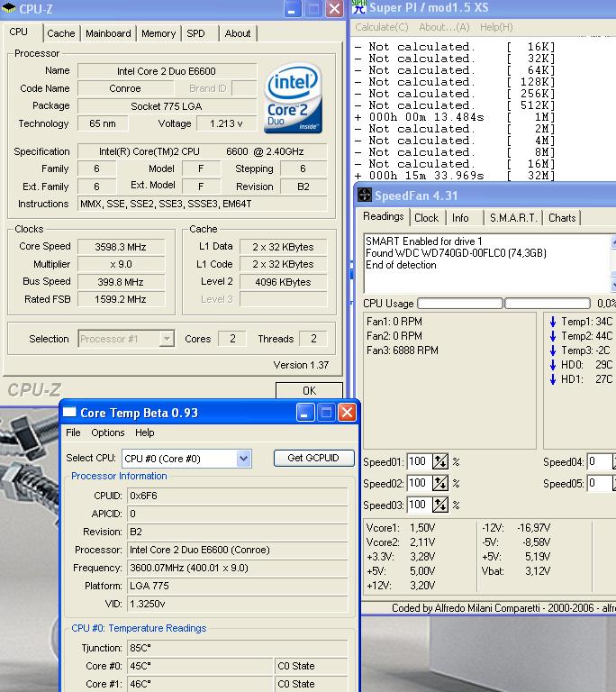616x692 pixels.
Task: Click the CPU Usage second core bar
Action: (548, 304)
